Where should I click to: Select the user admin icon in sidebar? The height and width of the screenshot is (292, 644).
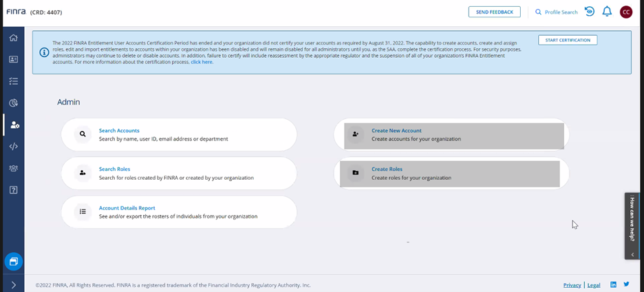click(x=14, y=125)
